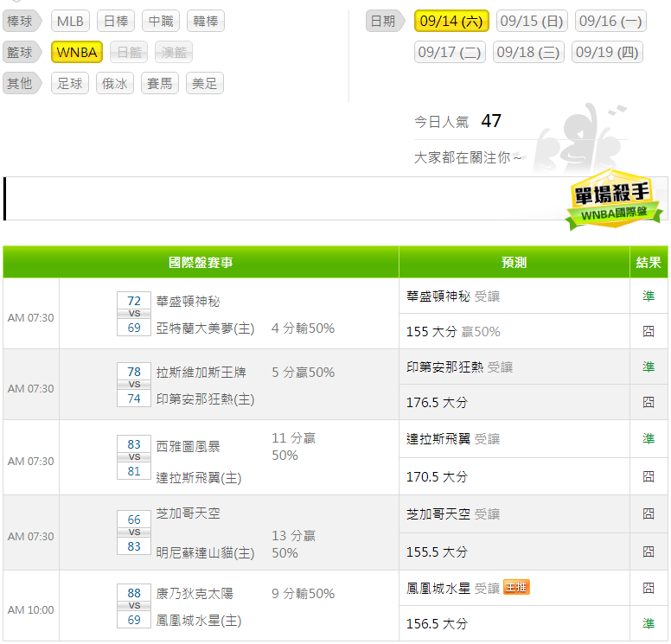
Task: Select the WNBA basketball tab
Action: 77,53
